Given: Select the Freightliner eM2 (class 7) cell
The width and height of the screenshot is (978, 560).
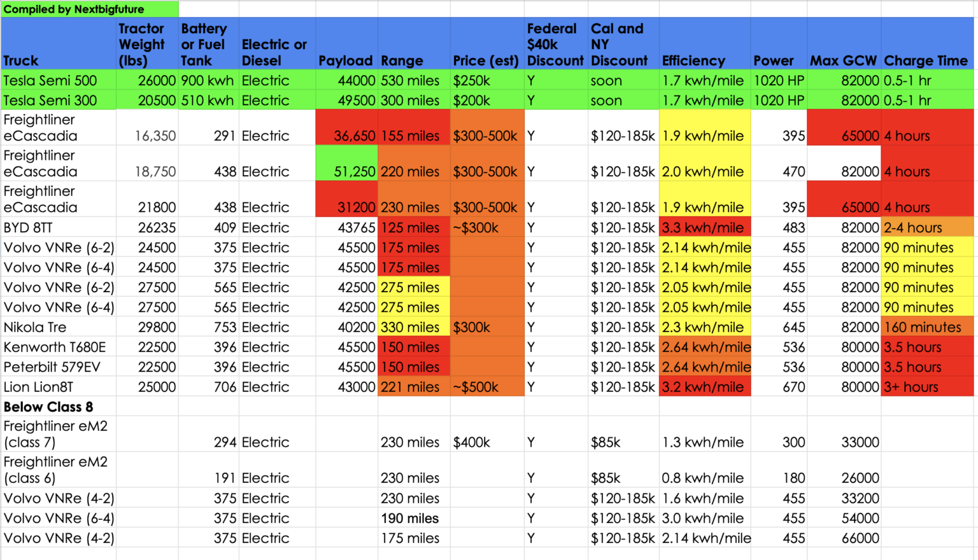Looking at the screenshot, I should [x=51, y=433].
